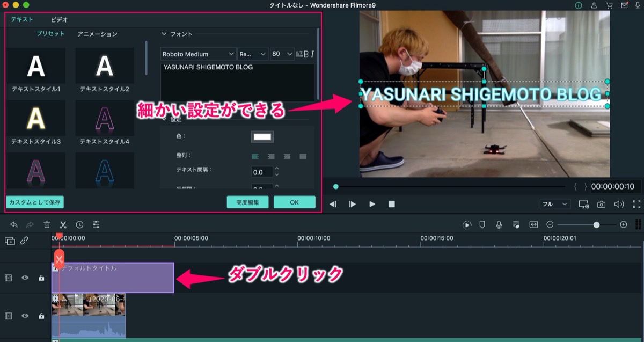Split clip with the scissors toolbar icon
This screenshot has height=342, width=644.
point(63,224)
